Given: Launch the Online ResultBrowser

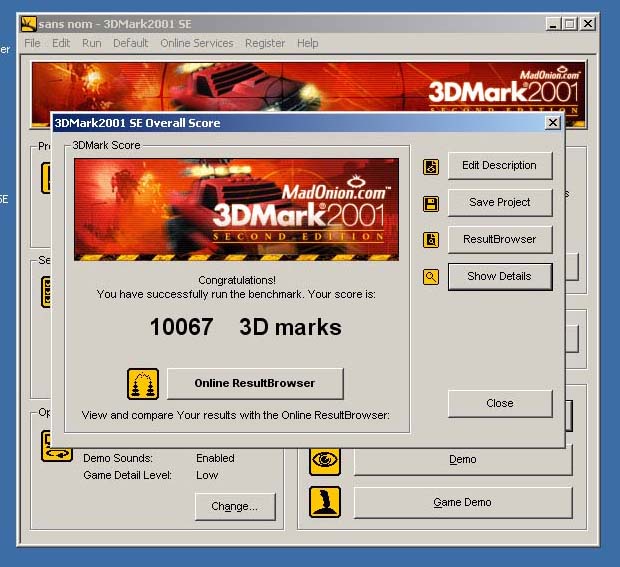Looking at the screenshot, I should pos(255,384).
